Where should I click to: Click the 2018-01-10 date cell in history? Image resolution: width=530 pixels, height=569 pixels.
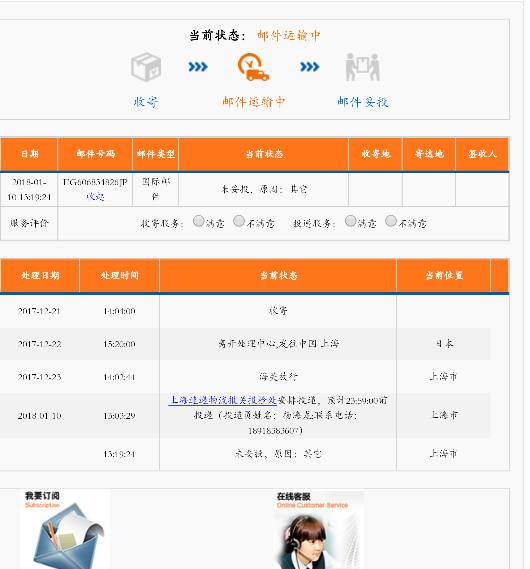pos(39,416)
